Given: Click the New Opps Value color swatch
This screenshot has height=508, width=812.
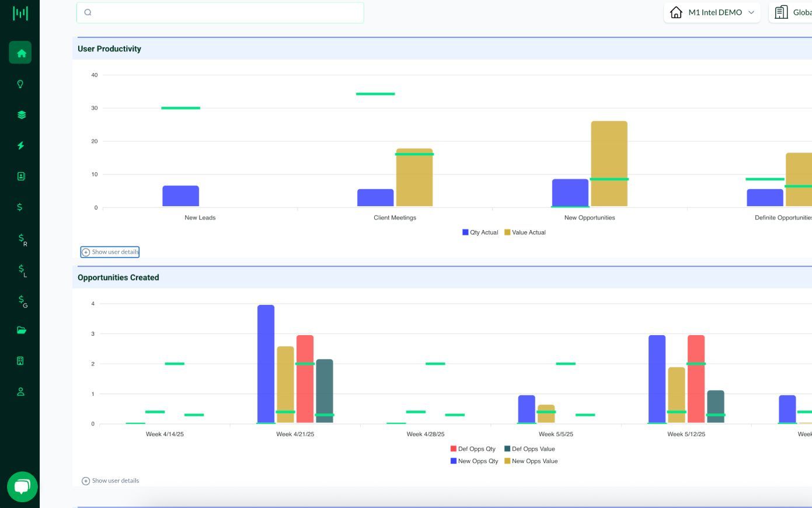Looking at the screenshot, I should click(507, 461).
